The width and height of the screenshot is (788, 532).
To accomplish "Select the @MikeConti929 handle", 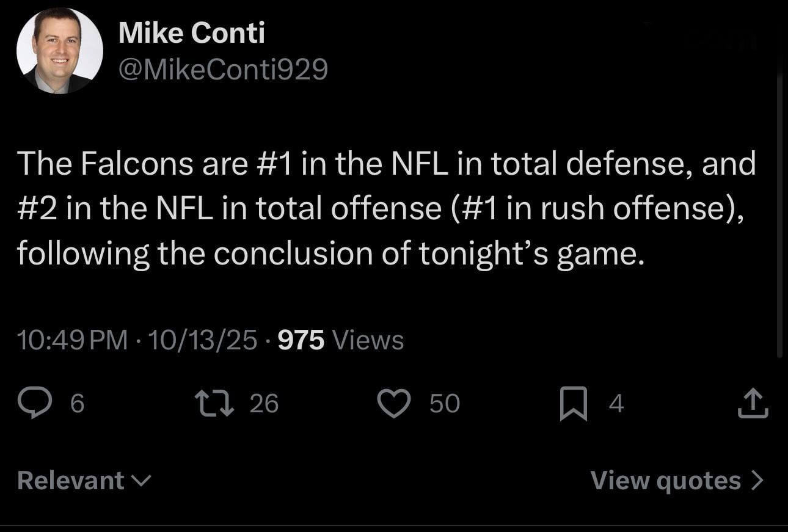I will pyautogui.click(x=222, y=69).
